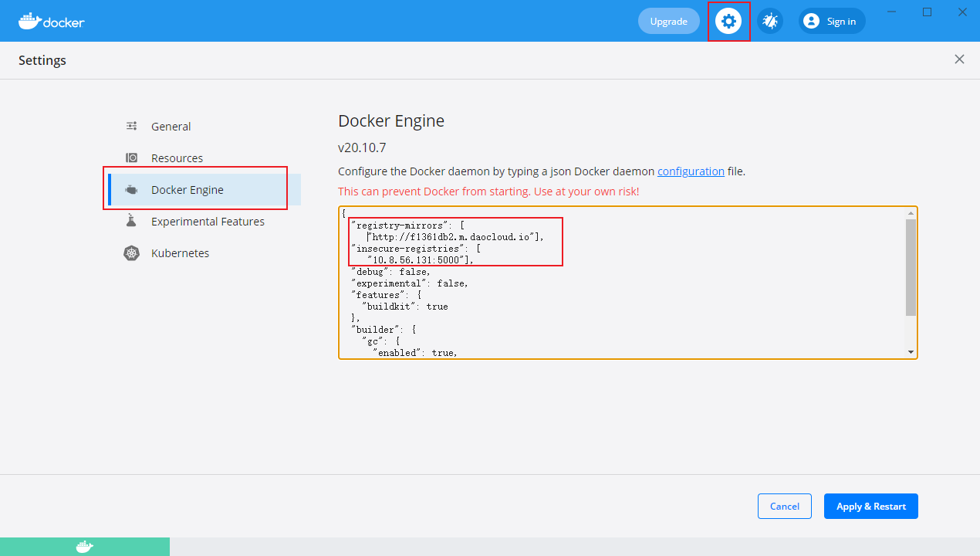Select the Docker Engine tab
Viewport: 980px width, 556px height.
click(204, 190)
